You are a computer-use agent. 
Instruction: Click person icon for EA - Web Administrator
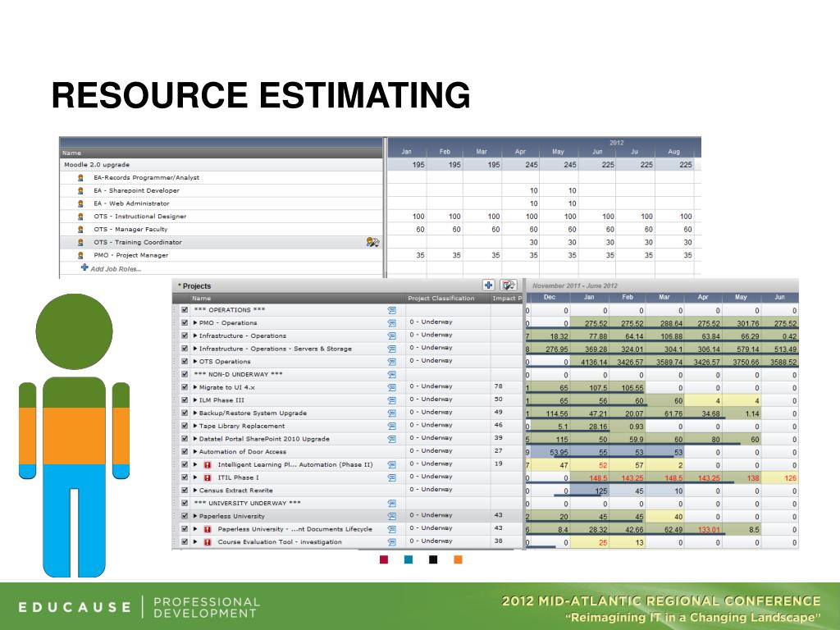point(81,203)
